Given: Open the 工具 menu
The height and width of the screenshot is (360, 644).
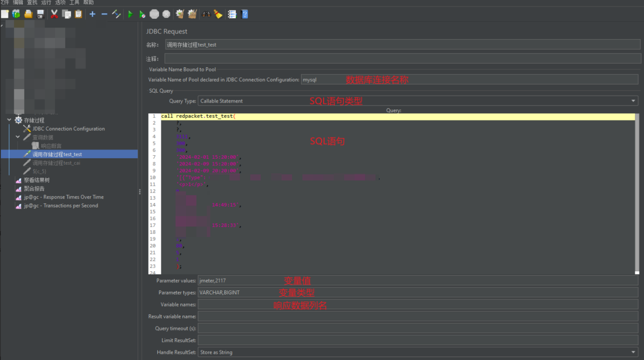Looking at the screenshot, I should (x=74, y=3).
